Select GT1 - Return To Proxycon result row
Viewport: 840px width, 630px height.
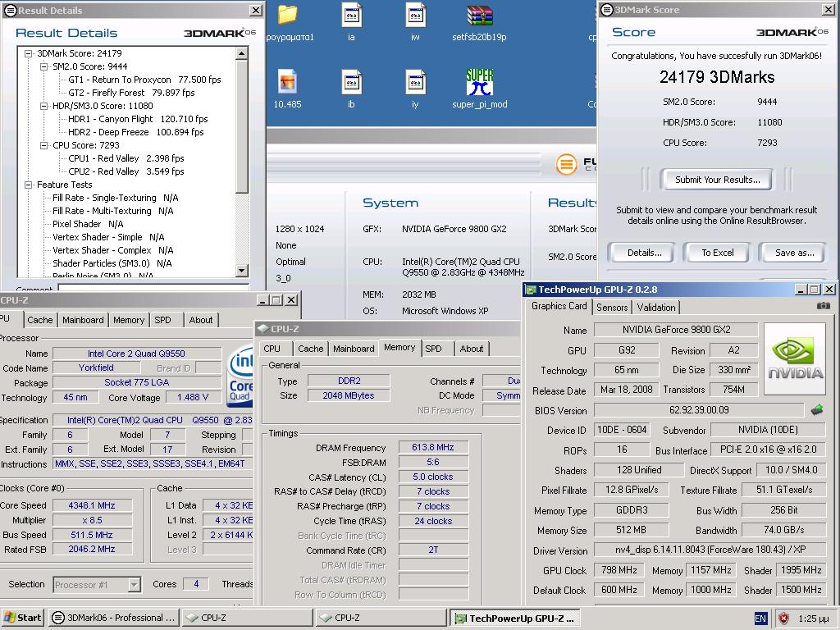click(x=144, y=80)
